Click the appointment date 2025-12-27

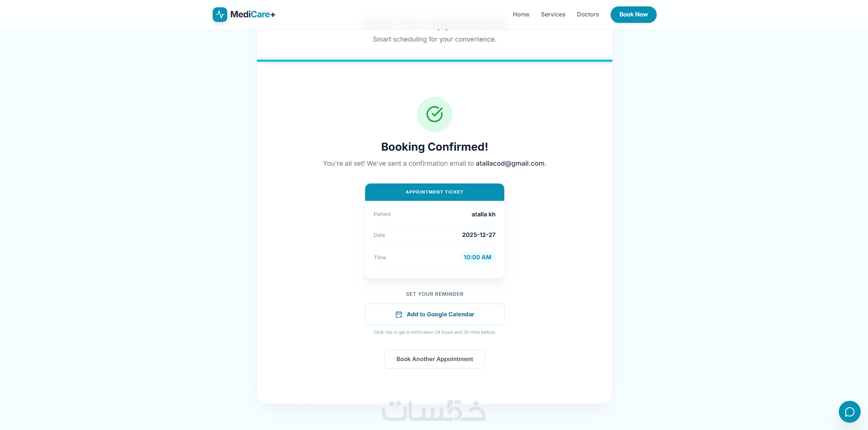479,235
